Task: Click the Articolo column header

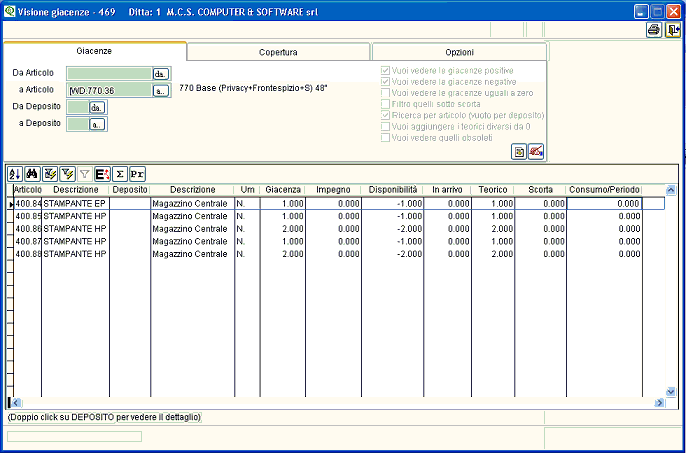Action: (28, 190)
